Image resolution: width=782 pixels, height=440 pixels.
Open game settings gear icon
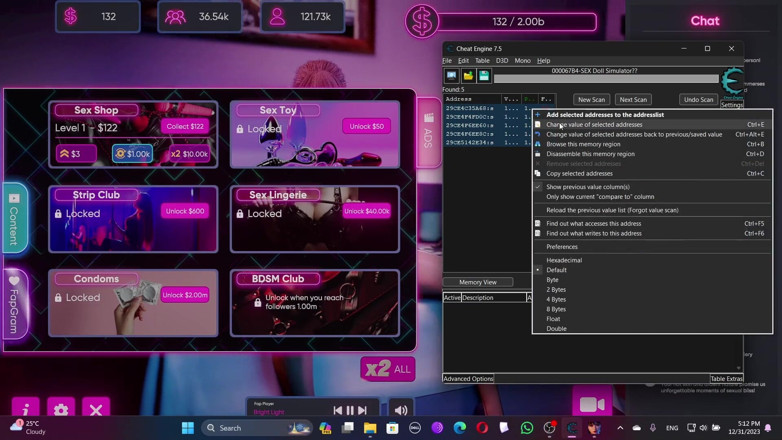tap(61, 409)
